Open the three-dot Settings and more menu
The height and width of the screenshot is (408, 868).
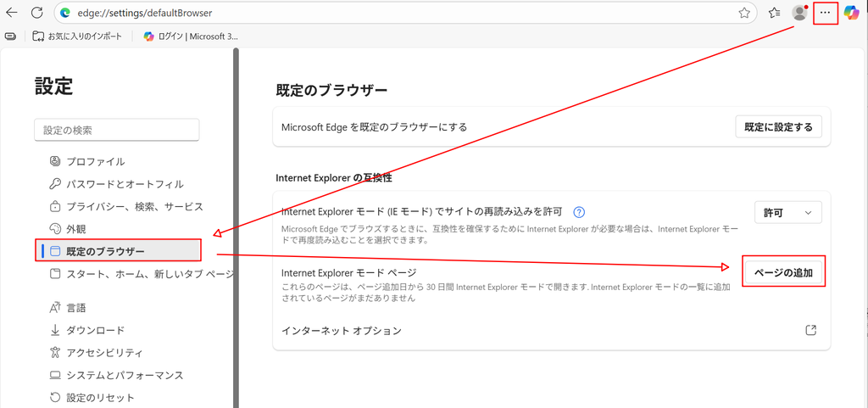[825, 13]
